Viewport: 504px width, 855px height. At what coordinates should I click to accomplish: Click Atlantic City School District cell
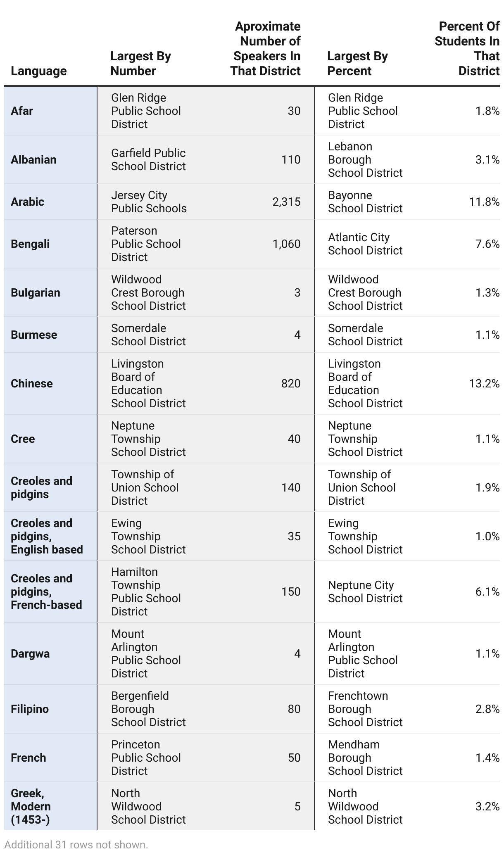pyautogui.click(x=365, y=244)
